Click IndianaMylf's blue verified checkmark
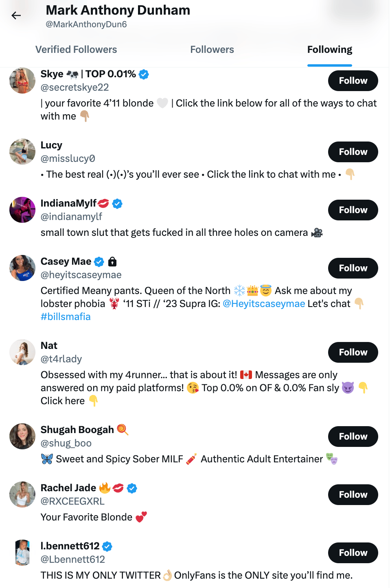 point(117,204)
